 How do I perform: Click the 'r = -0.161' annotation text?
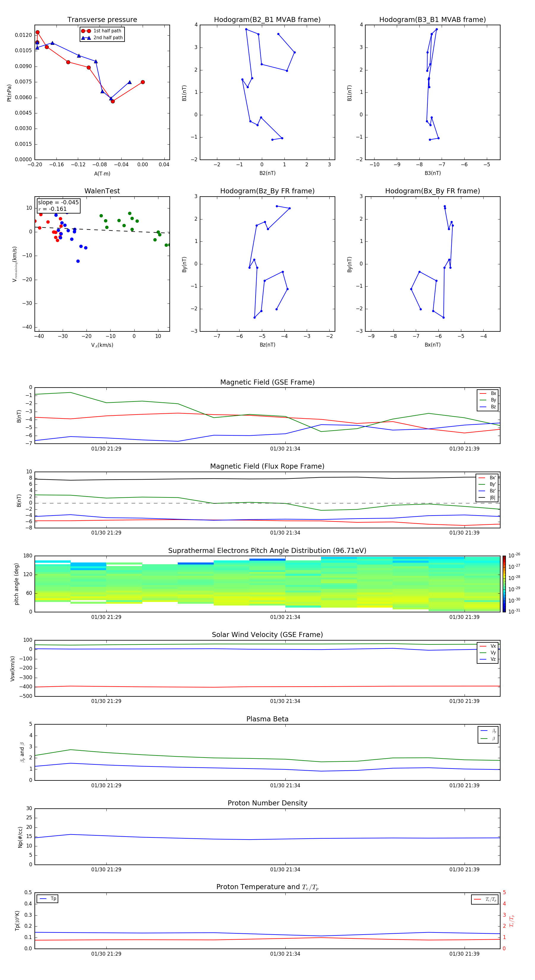(53, 209)
